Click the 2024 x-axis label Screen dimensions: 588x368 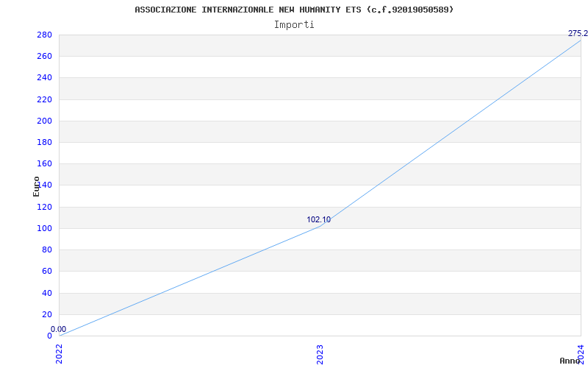click(581, 353)
